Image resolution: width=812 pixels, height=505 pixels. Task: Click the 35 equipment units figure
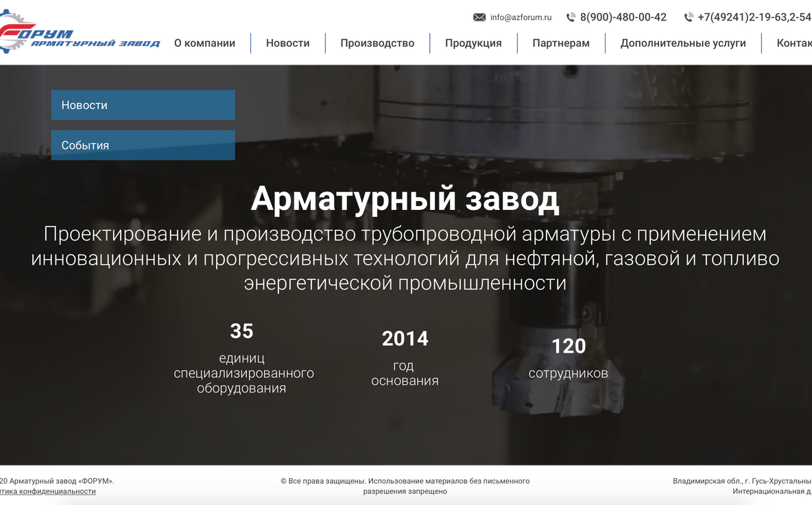point(241,331)
